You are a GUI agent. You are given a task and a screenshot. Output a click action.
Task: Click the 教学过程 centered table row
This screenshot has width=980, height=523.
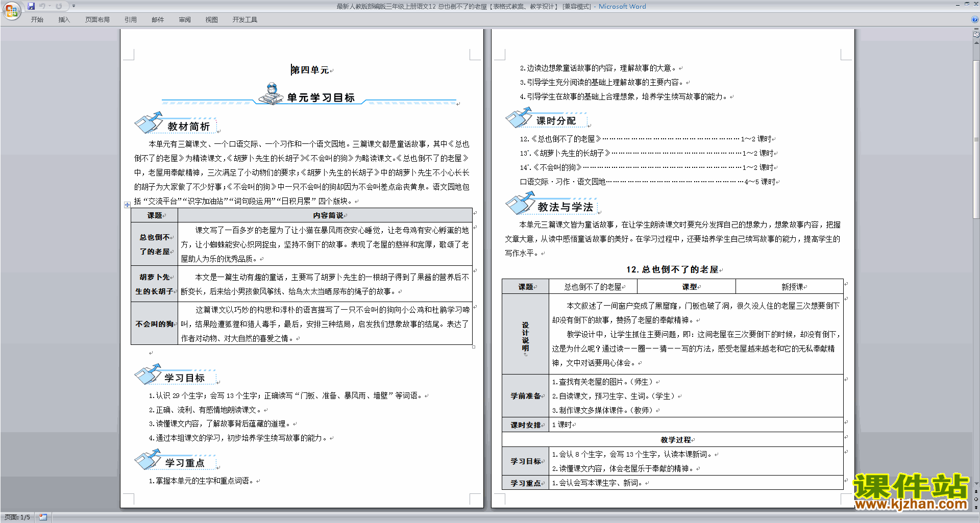(672, 439)
